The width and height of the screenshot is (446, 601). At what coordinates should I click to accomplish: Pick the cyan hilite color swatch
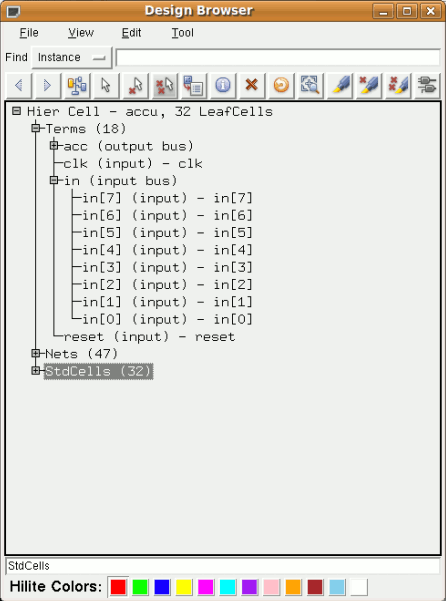click(228, 587)
